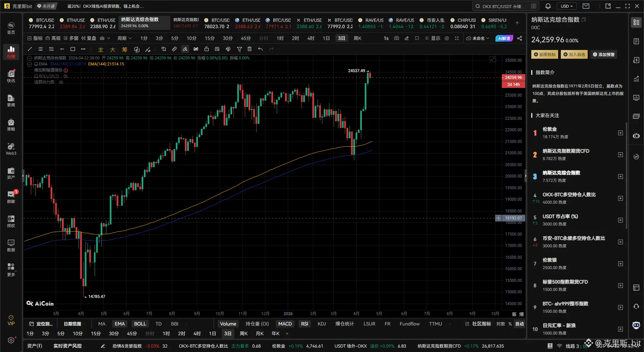Click the 添加预警 add alert button
The height and width of the screenshot is (352, 644).
(604, 54)
